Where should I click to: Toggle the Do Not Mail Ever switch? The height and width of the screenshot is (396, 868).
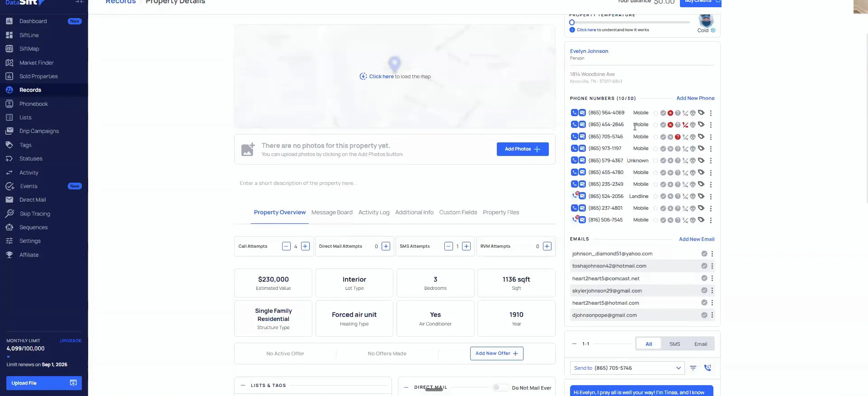click(x=500, y=388)
